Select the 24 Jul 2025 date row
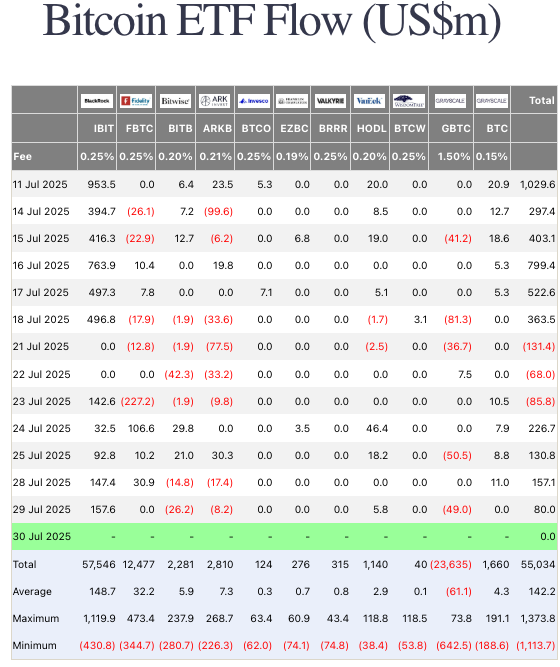 pyautogui.click(x=284, y=428)
